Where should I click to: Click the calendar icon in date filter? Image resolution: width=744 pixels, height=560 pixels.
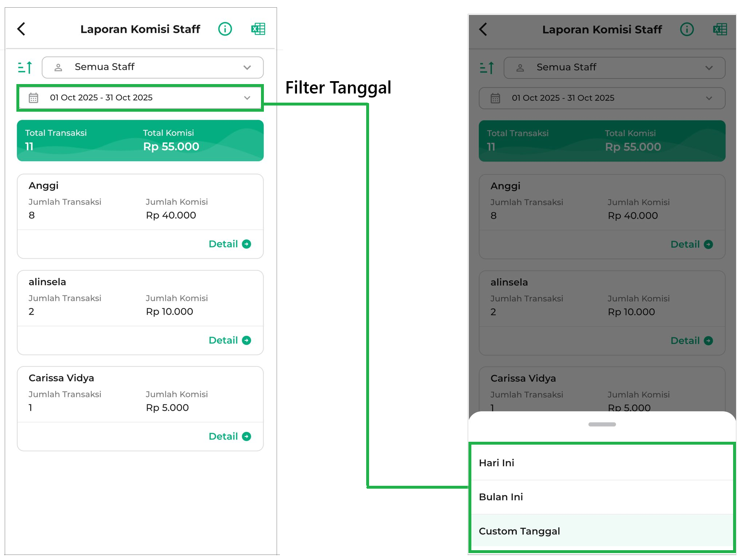pyautogui.click(x=33, y=98)
